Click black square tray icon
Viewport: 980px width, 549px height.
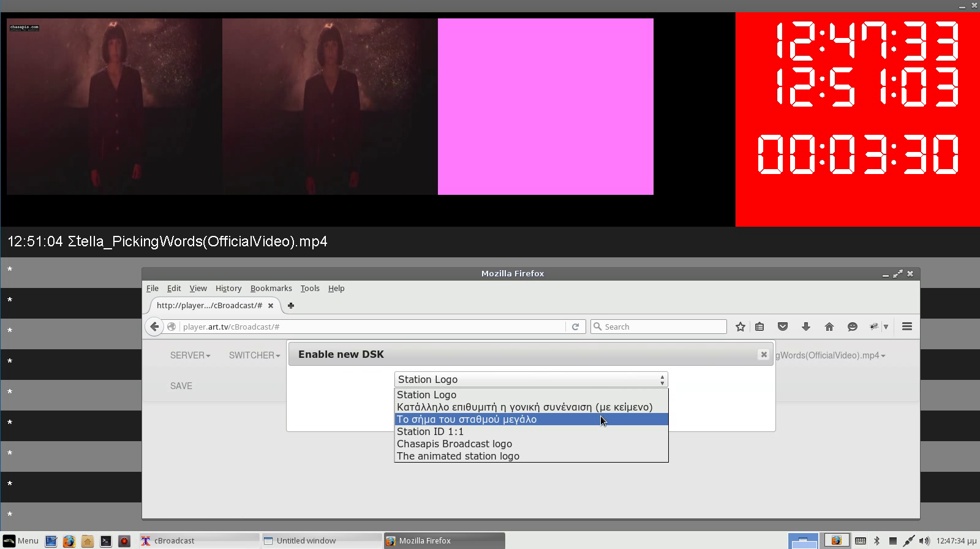coord(892,541)
